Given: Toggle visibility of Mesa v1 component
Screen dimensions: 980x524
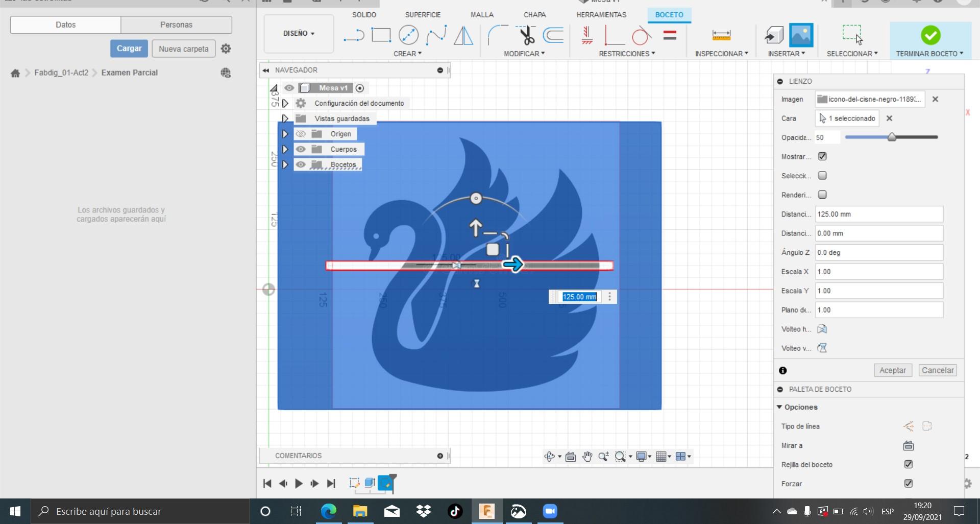Looking at the screenshot, I should [x=289, y=88].
